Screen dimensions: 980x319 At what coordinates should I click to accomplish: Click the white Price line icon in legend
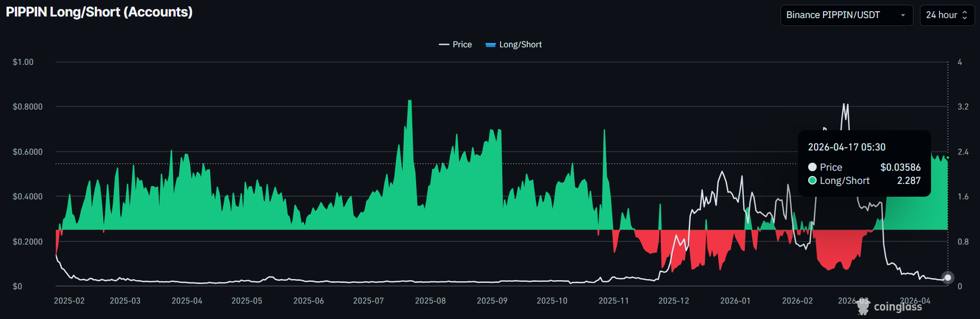[444, 45]
